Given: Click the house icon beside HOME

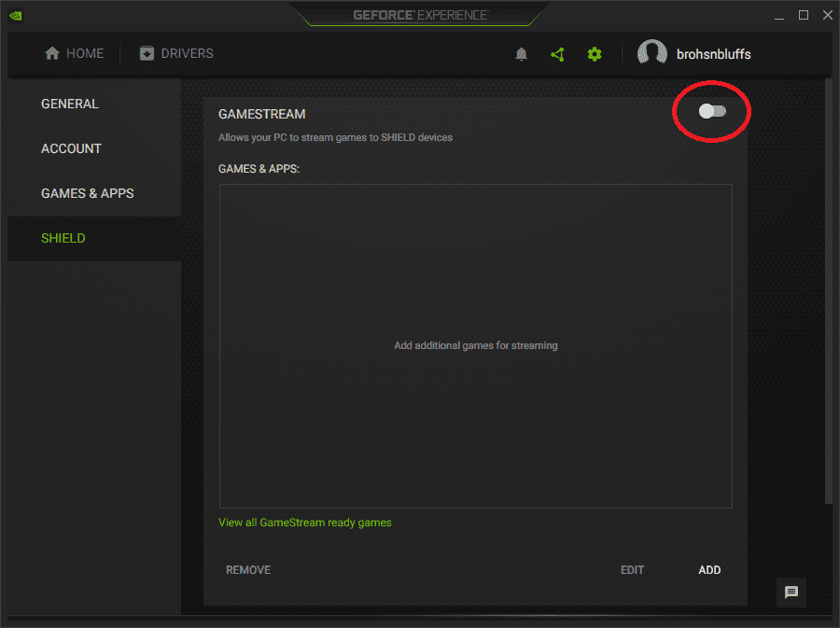Looking at the screenshot, I should pos(52,53).
